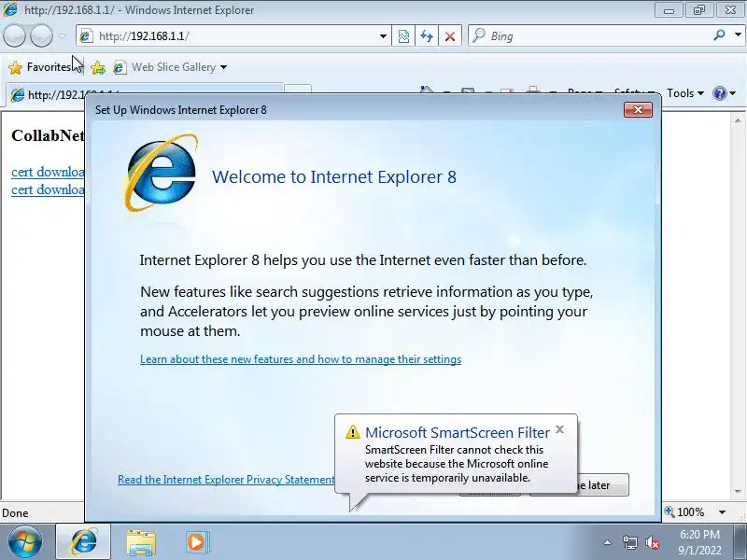The height and width of the screenshot is (560, 747).
Task: Click the muted volume tray icon
Action: pyautogui.click(x=652, y=542)
